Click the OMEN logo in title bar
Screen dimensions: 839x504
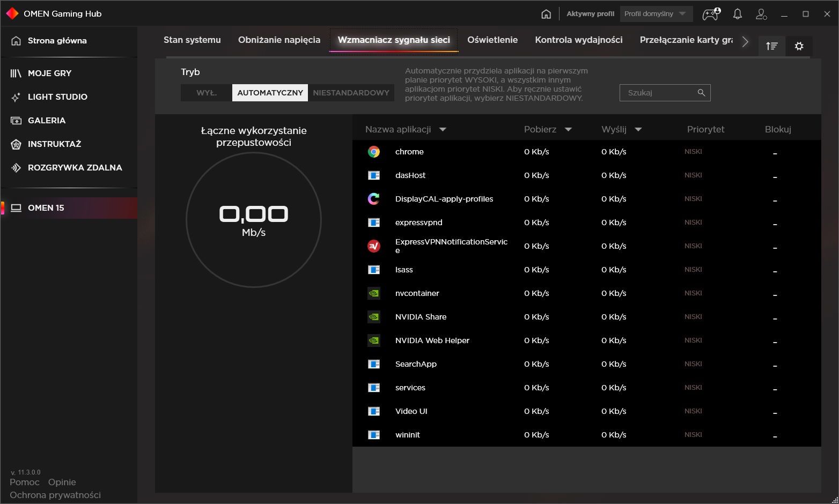(12, 14)
